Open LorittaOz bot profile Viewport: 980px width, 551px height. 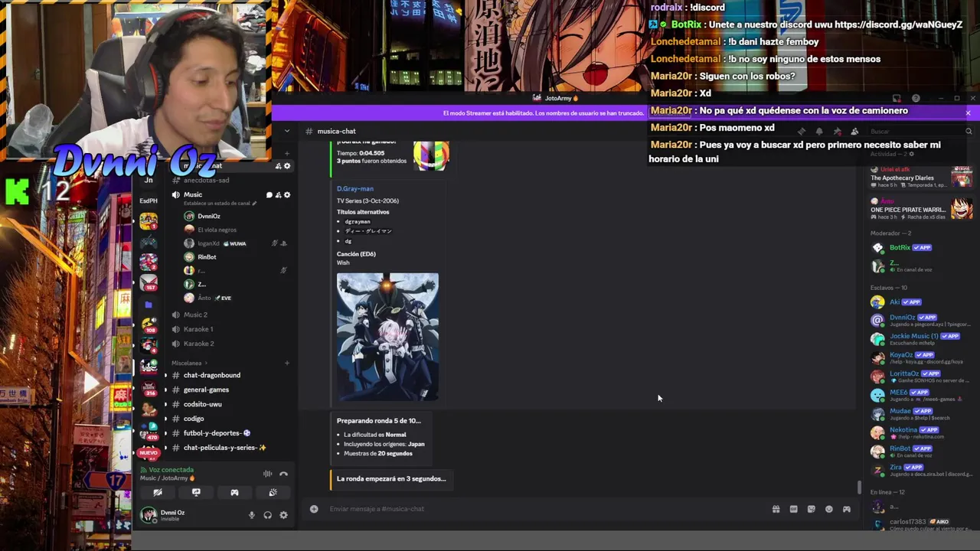pyautogui.click(x=919, y=376)
